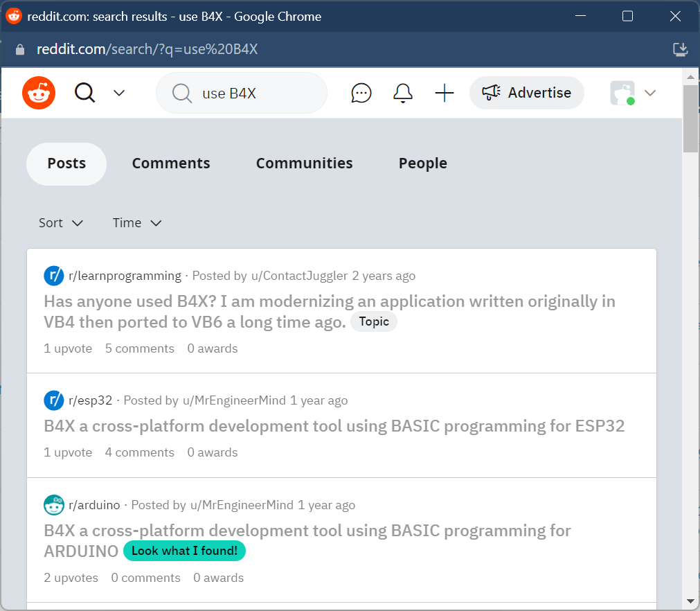Open the notifications bell
This screenshot has height=611, width=700.
click(x=403, y=93)
